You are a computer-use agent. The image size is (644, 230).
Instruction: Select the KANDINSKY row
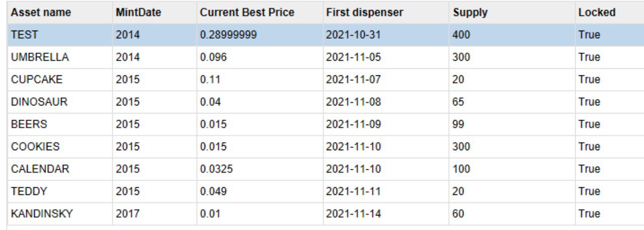[326, 213]
